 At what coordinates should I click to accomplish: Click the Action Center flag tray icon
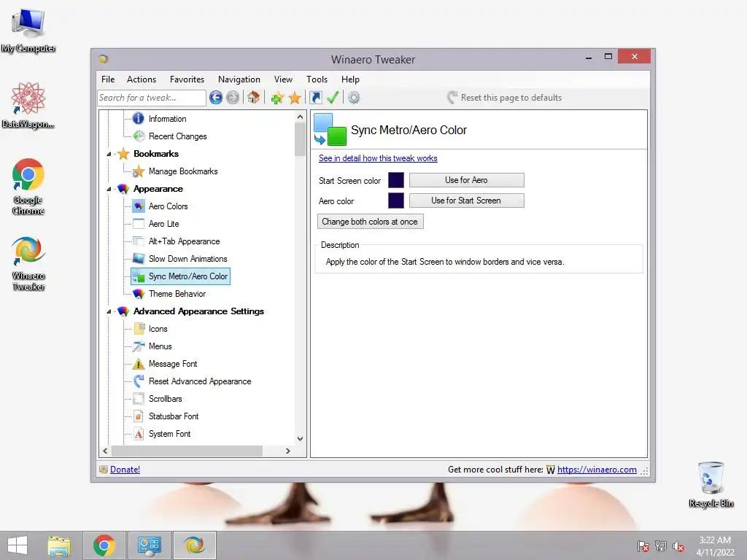click(x=643, y=546)
